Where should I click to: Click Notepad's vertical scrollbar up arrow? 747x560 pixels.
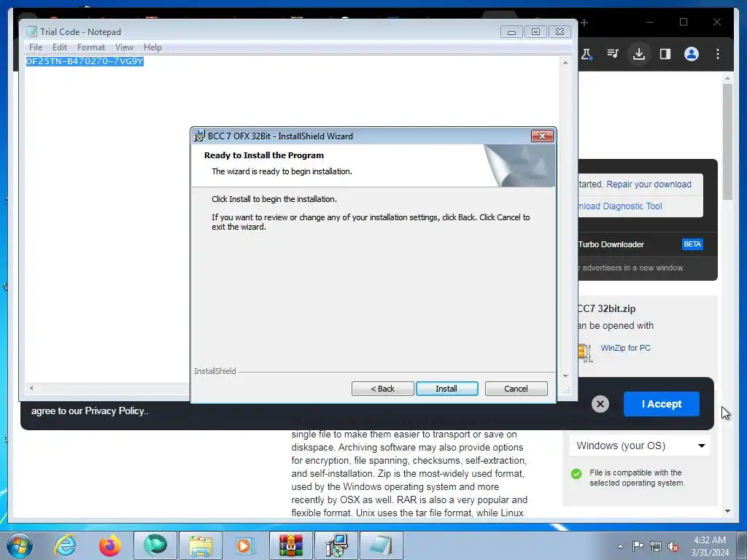pos(565,63)
